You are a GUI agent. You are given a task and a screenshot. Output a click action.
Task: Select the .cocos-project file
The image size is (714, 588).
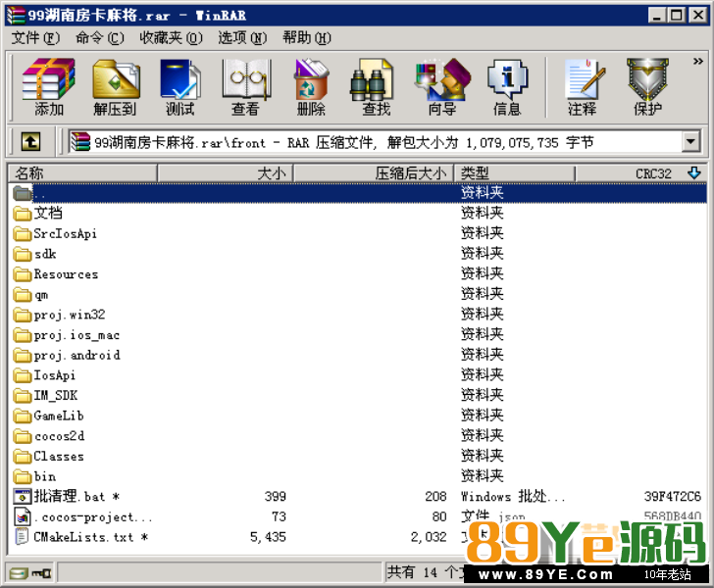point(82,517)
